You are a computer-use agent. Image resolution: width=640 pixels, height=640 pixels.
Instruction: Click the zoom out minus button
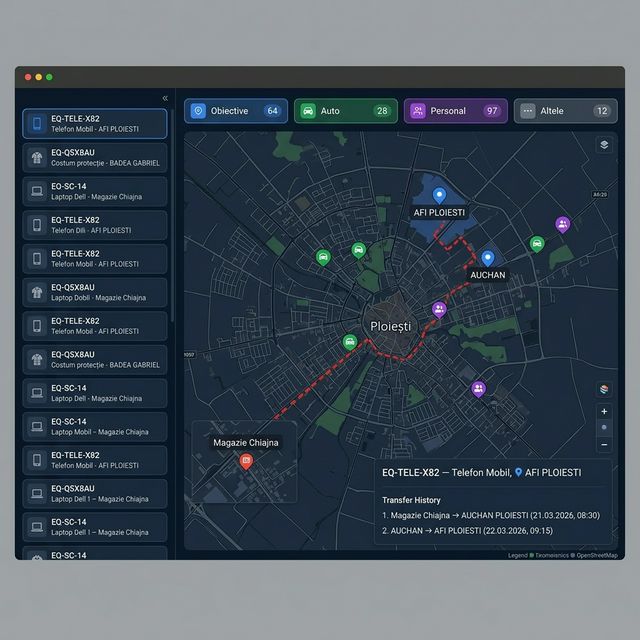tap(603, 443)
